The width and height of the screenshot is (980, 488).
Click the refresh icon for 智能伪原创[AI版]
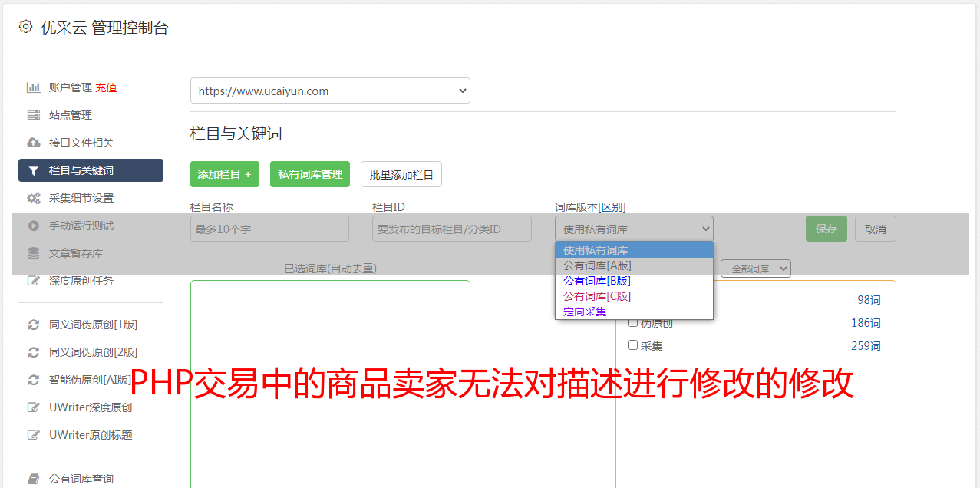[34, 380]
